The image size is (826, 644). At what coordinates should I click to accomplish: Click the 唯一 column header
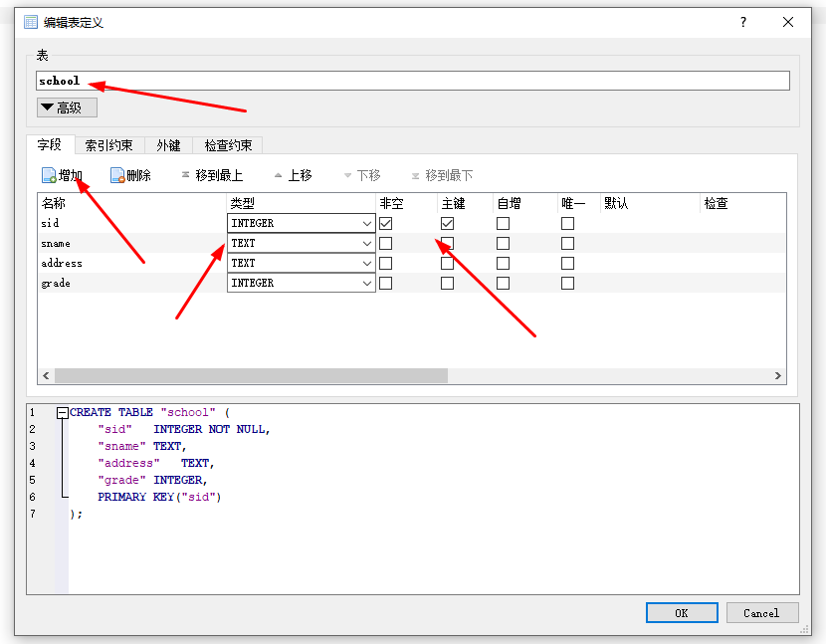pos(579,203)
